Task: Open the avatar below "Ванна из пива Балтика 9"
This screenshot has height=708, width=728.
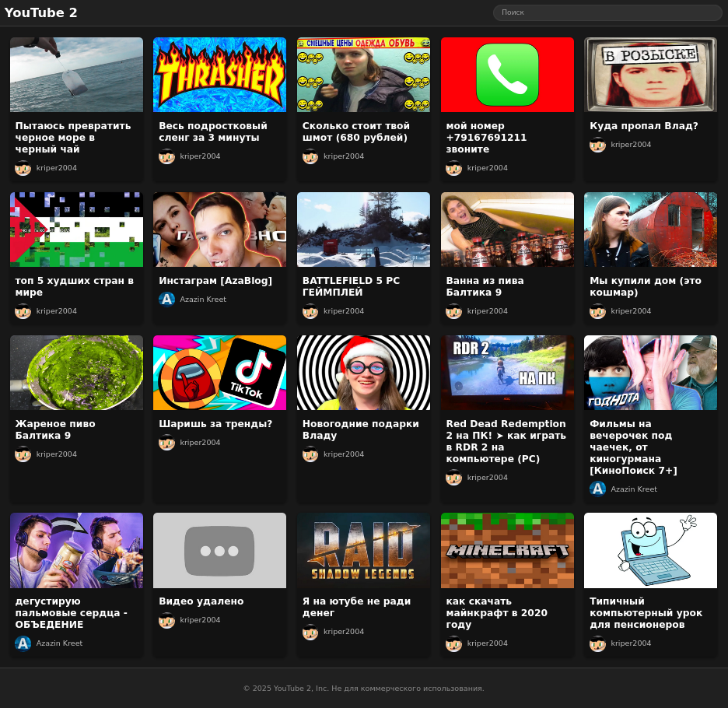Action: [454, 311]
